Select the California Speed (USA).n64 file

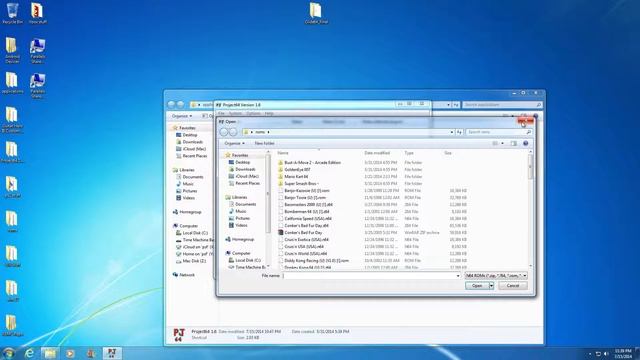tap(308, 218)
